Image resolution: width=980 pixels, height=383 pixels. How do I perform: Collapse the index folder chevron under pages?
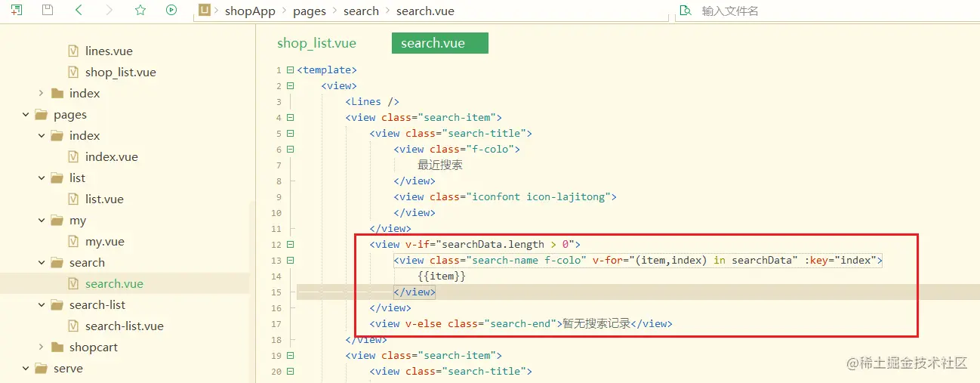pos(42,136)
